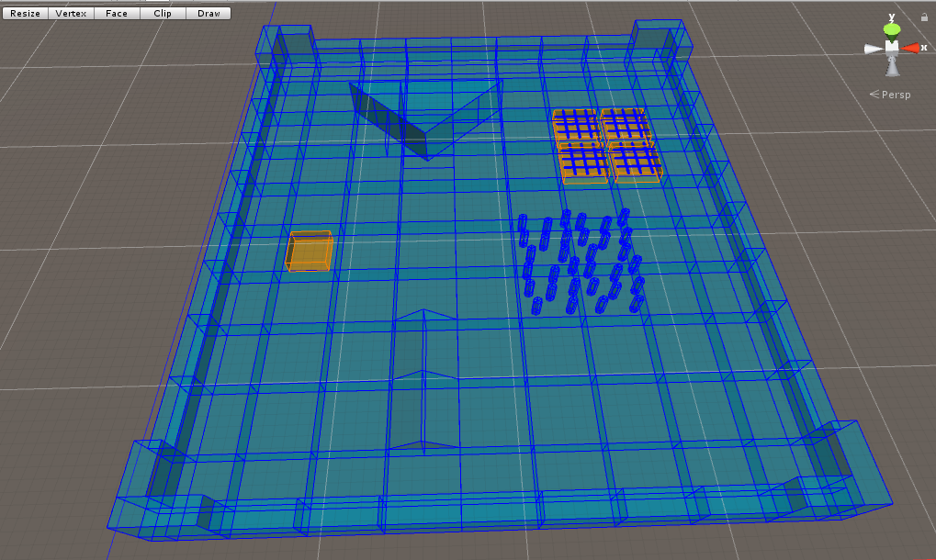The image size is (936, 560).
Task: Click the red X axis cone on gizmo
Action: point(911,48)
